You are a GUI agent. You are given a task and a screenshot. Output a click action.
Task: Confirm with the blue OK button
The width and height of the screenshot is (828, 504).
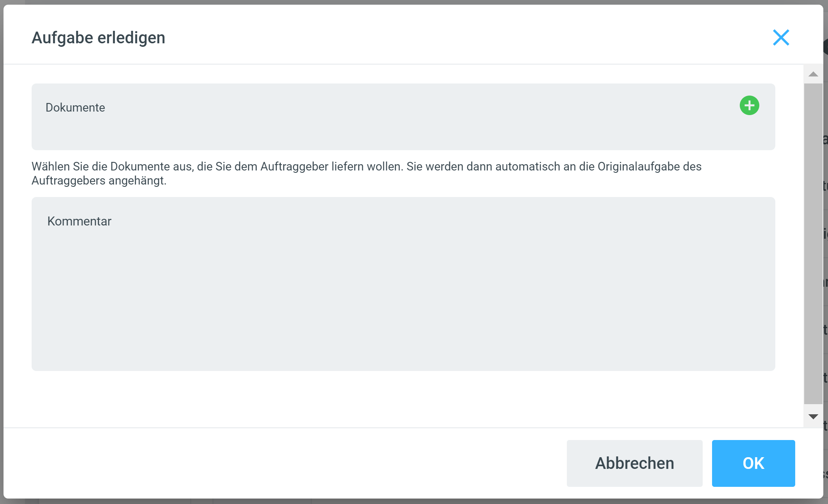(x=753, y=463)
